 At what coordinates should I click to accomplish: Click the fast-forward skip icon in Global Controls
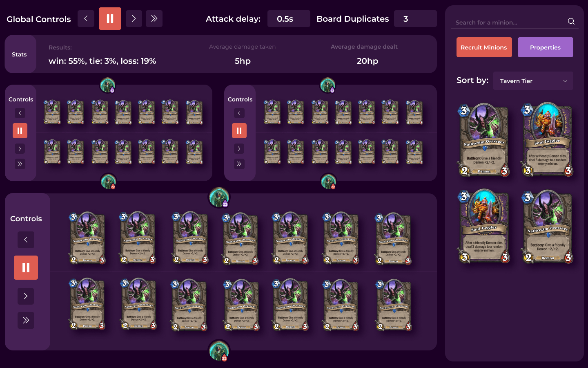pyautogui.click(x=154, y=18)
